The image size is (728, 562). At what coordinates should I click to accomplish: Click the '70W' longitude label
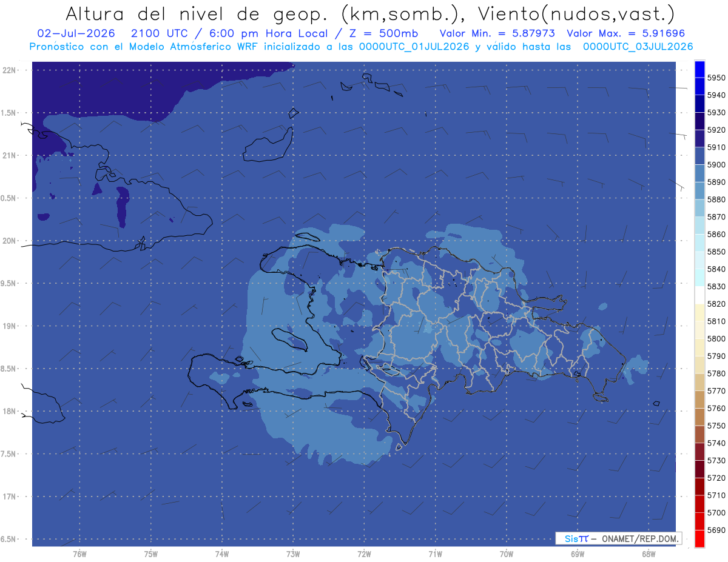coord(507,554)
